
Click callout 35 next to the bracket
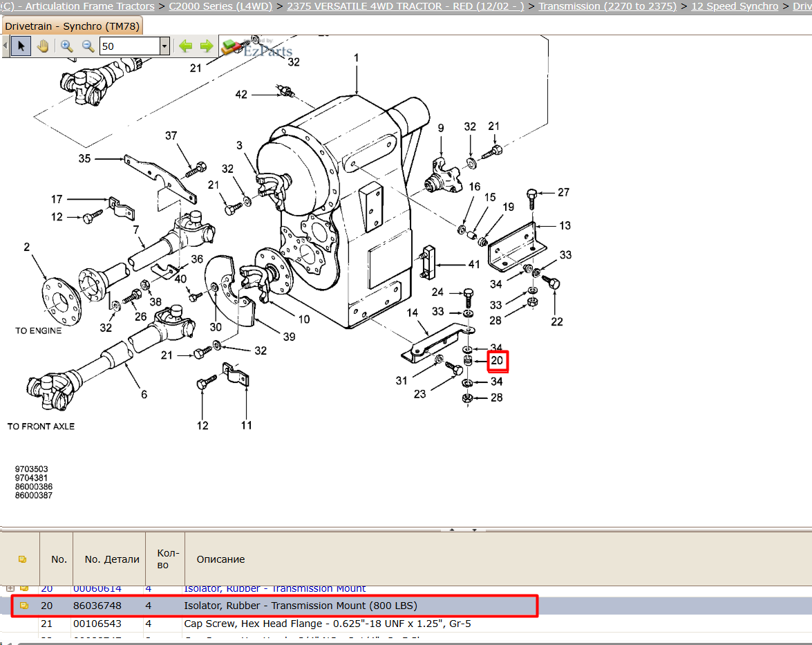click(x=84, y=158)
